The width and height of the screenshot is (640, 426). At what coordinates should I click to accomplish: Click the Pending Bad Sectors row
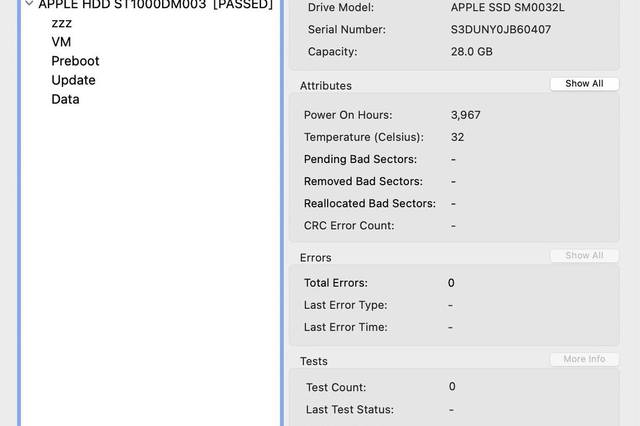click(454, 159)
